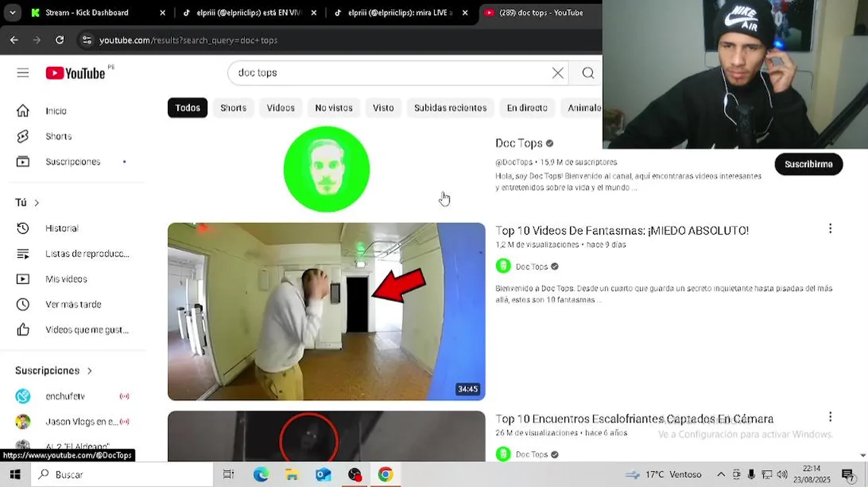Open options menu for Encuentros Escalofriantes video
Image resolution: width=868 pixels, height=487 pixels.
(x=830, y=417)
